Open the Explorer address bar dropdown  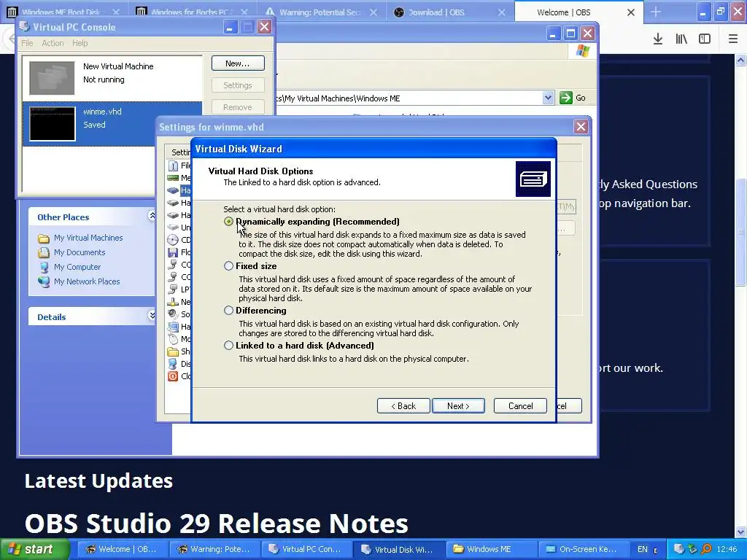click(548, 98)
